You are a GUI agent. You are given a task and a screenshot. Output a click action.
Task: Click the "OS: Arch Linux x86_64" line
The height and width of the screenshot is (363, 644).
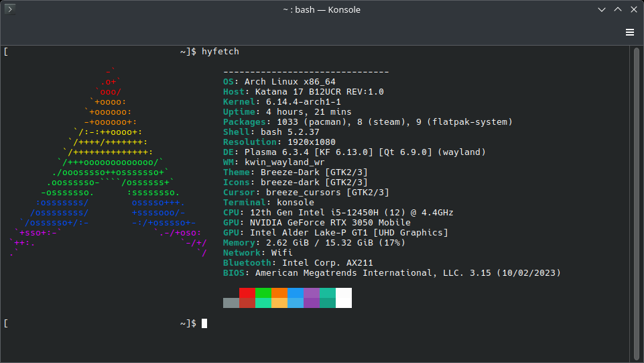pyautogui.click(x=279, y=82)
